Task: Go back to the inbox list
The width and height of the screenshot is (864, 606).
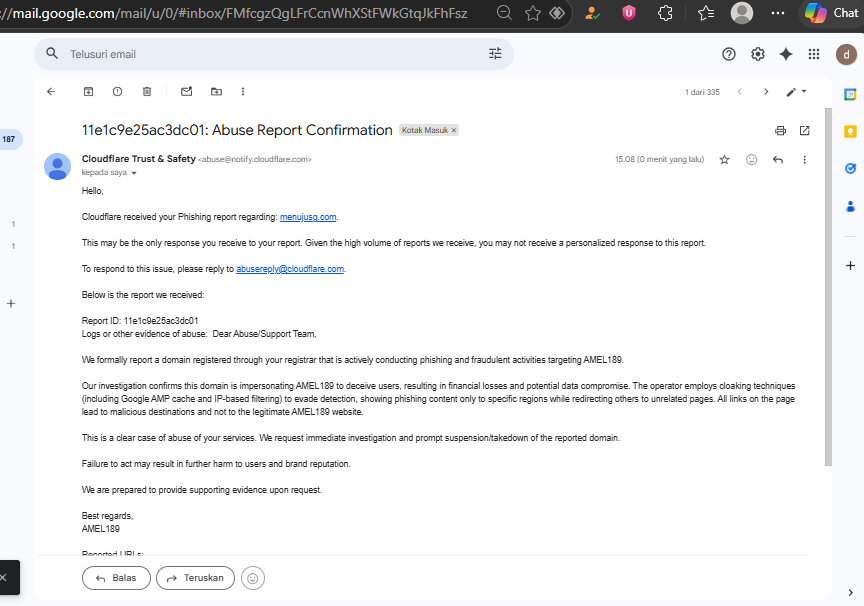Action: pyautogui.click(x=51, y=91)
